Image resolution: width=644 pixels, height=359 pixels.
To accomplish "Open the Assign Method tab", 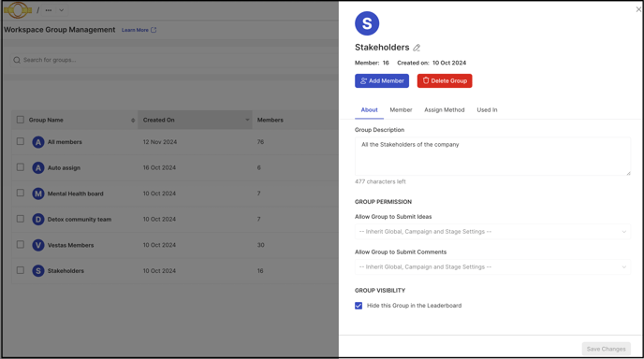I will [x=445, y=110].
